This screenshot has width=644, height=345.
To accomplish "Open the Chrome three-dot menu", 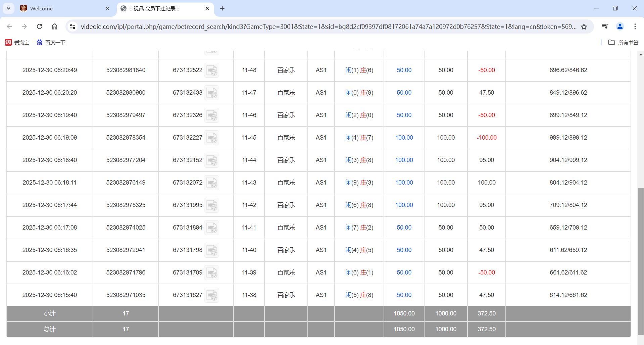I will tap(635, 27).
